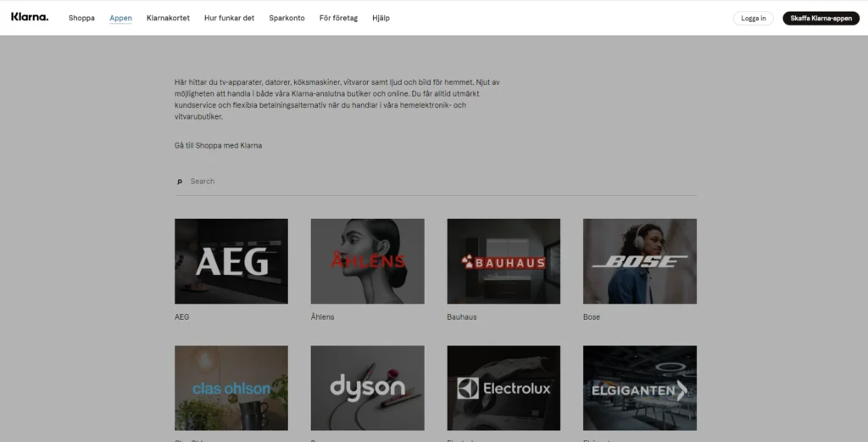
Task: Open the Clas Ohlson store thumbnail
Action: (x=231, y=389)
